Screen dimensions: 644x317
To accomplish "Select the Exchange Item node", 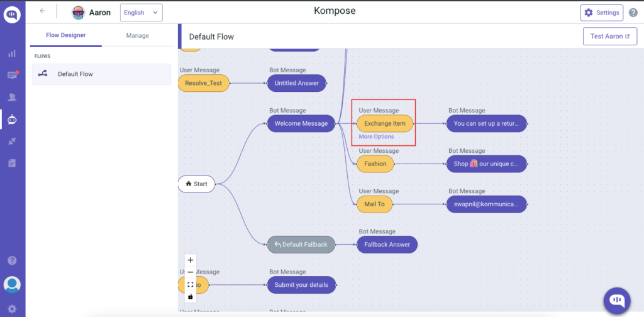I will point(385,123).
